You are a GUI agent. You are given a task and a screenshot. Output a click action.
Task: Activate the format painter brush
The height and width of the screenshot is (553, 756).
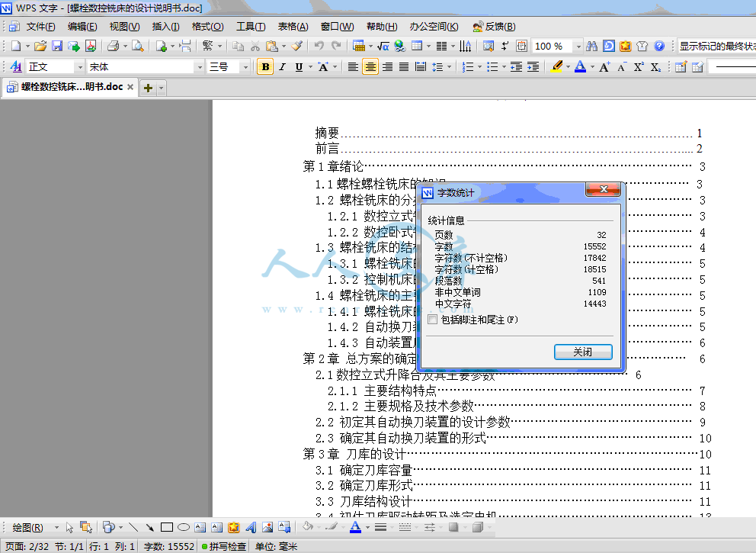297,46
